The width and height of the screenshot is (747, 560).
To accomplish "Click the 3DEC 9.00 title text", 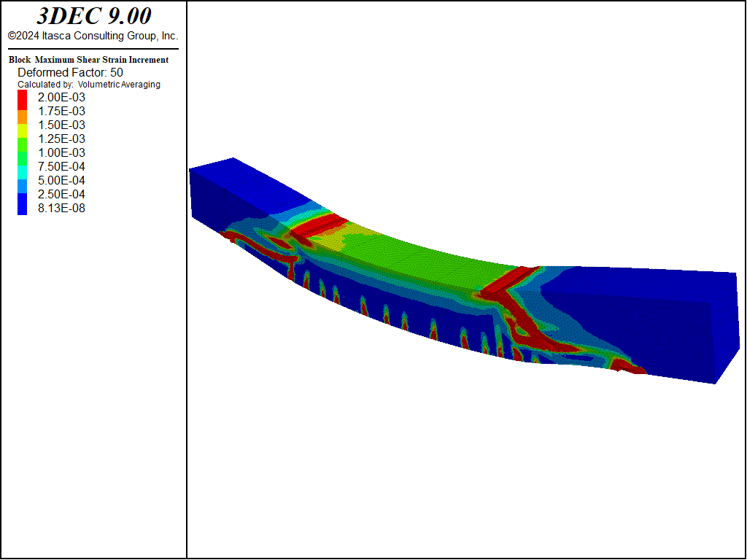I will pos(93,16).
